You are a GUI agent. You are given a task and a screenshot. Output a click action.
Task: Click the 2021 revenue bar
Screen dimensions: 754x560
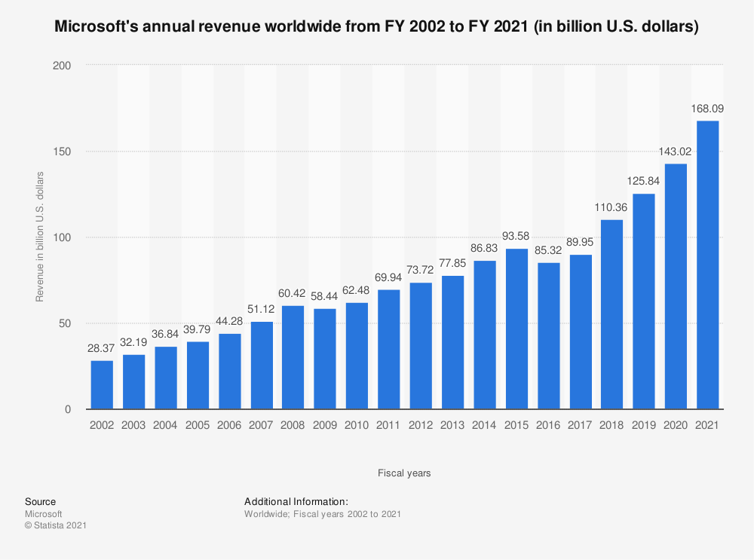point(707,265)
